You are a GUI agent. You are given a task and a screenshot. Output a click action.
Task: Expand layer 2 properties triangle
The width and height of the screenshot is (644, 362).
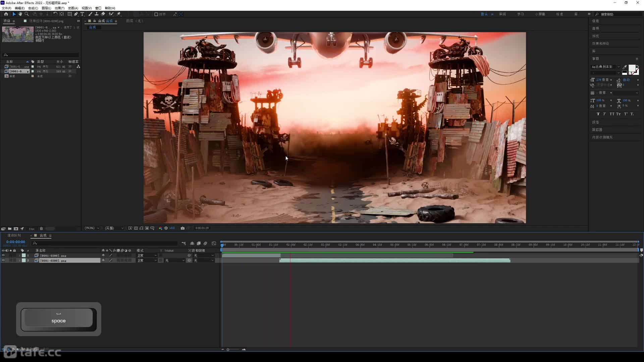click(x=19, y=260)
